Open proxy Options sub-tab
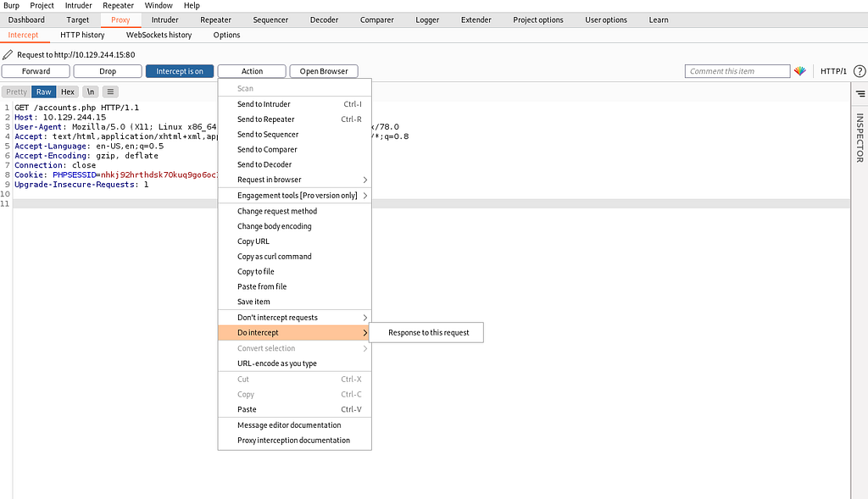This screenshot has width=868, height=499. [x=227, y=35]
